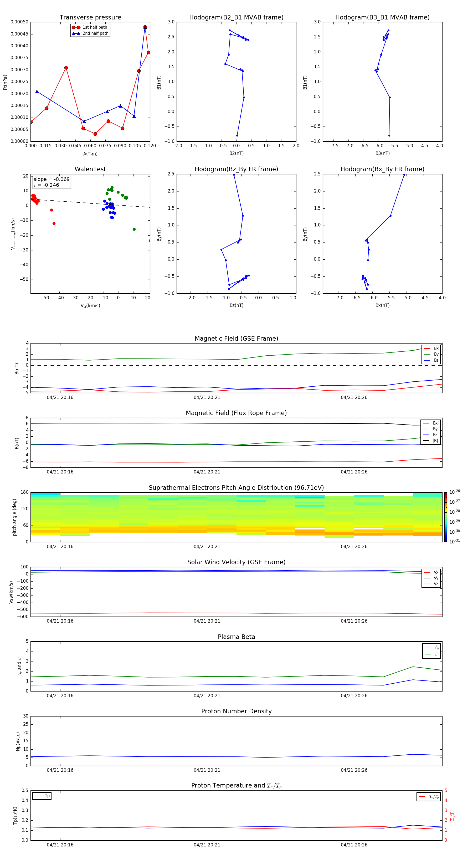This screenshot has width=473, height=868.
Task: Click the "B2(nT)" x-axis label
Action: [x=236, y=153]
